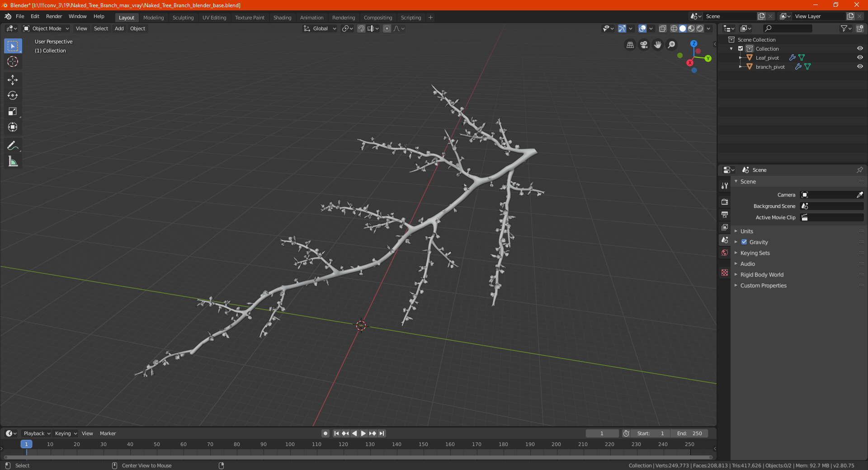The height and width of the screenshot is (470, 868).
Task: Click the outliner search field
Action: (x=787, y=28)
